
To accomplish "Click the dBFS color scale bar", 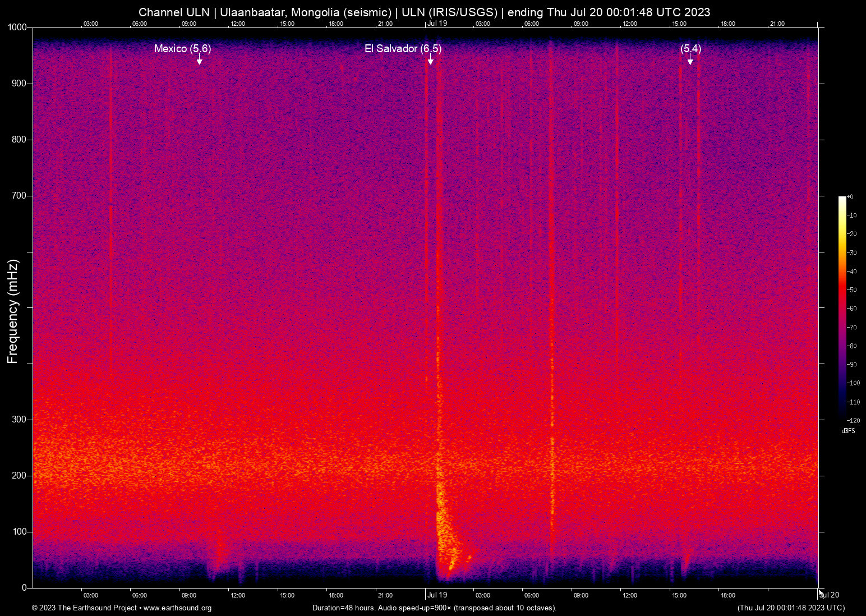I will coord(842,307).
